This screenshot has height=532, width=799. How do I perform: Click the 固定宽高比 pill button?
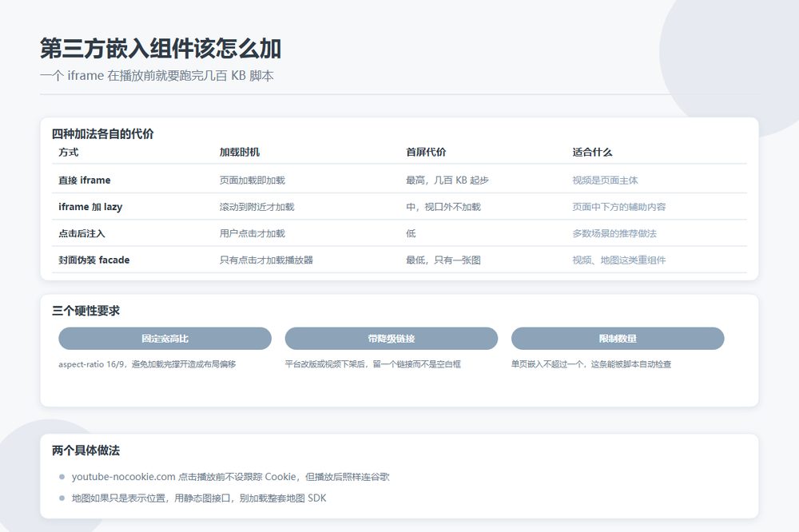pos(165,339)
